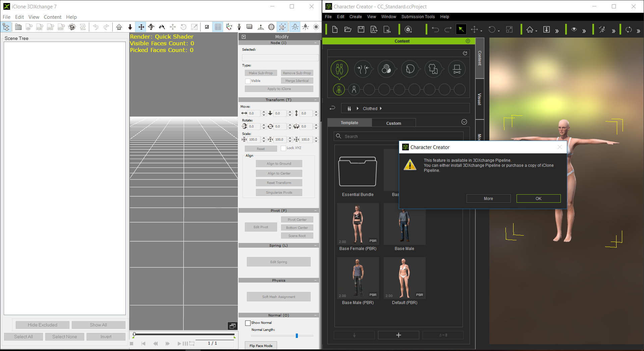Open the Essential Bundle folder

coord(358,171)
